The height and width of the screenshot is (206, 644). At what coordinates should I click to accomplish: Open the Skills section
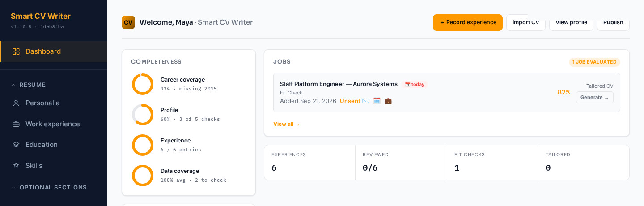[54, 166]
